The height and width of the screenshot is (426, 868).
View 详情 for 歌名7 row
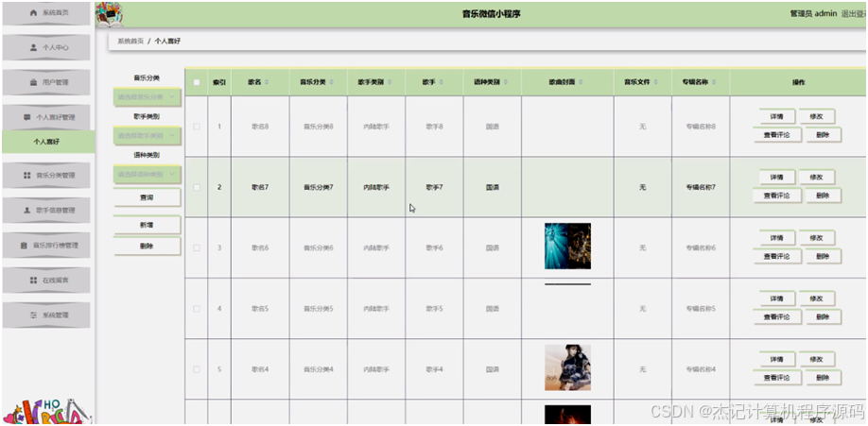pyautogui.click(x=777, y=178)
